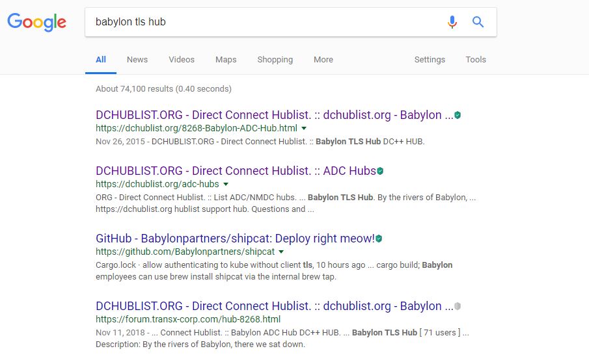This screenshot has width=589, height=364.
Task: Start voice search with microphone icon
Action: [452, 22]
